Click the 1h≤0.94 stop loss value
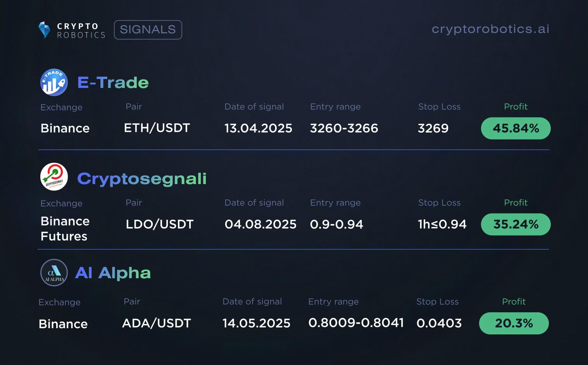 coord(442,224)
